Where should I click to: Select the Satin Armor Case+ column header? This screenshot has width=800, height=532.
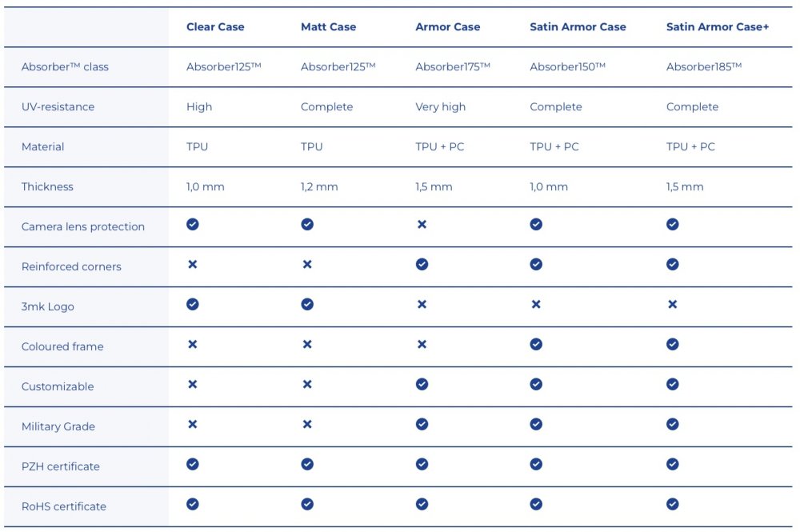coord(718,27)
